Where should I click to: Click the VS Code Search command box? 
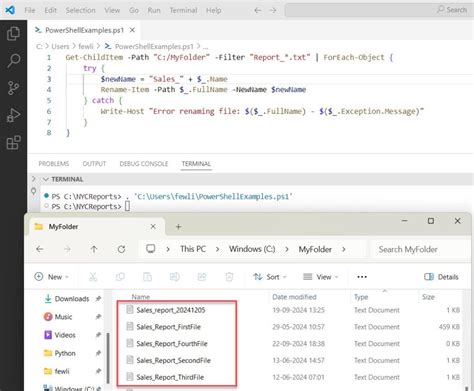tap(379, 10)
